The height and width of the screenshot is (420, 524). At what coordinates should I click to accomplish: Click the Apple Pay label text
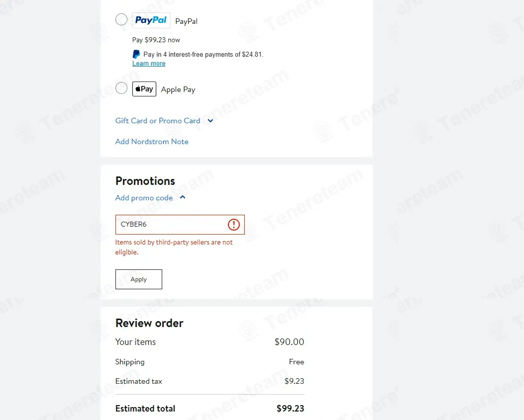(178, 89)
